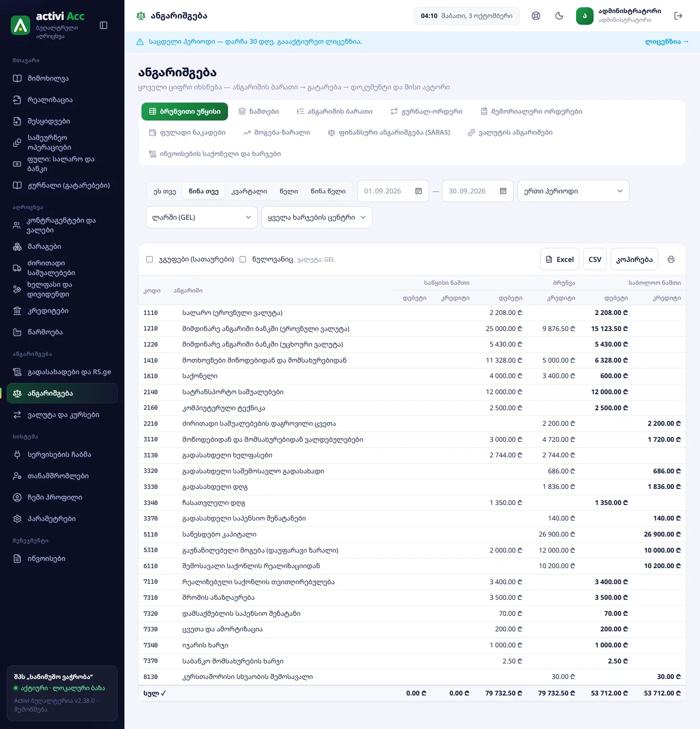700x729 pixels.
Task: Open მიმოხილვა from the sidebar
Action: point(62,78)
